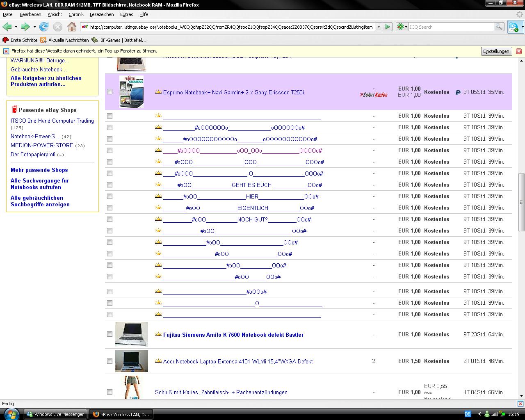
Task: Open the forward-history dropdown arrow
Action: [x=34, y=27]
